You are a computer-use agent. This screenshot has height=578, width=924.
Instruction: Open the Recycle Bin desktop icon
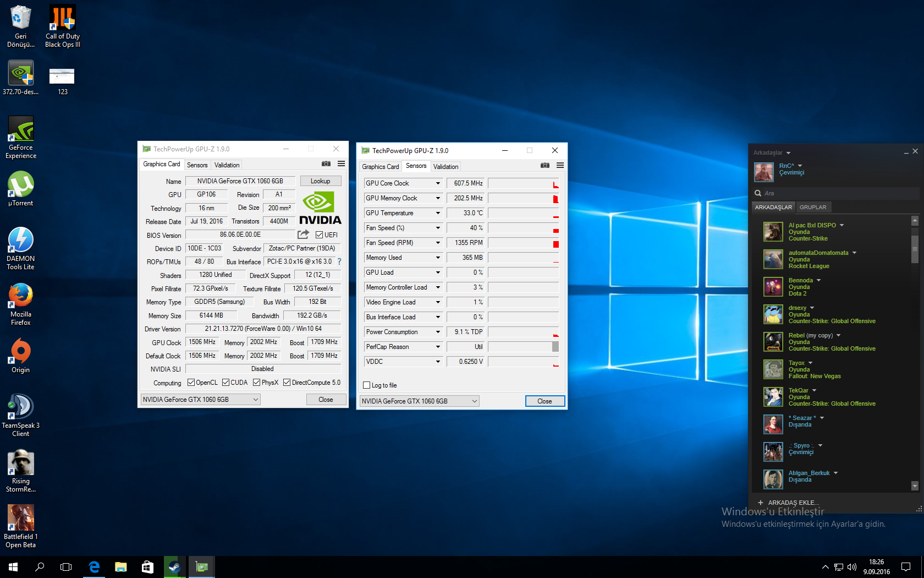(21, 26)
